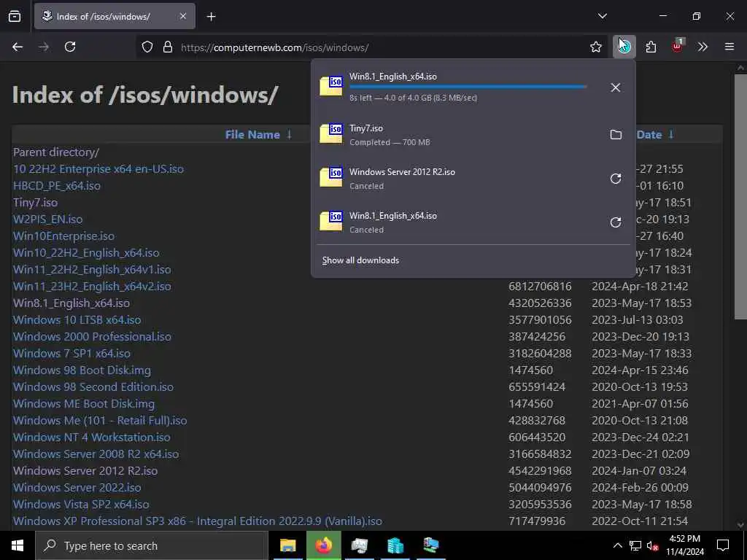Image resolution: width=747 pixels, height=560 pixels.
Task: Show hidden system tray icons
Action: (617, 545)
